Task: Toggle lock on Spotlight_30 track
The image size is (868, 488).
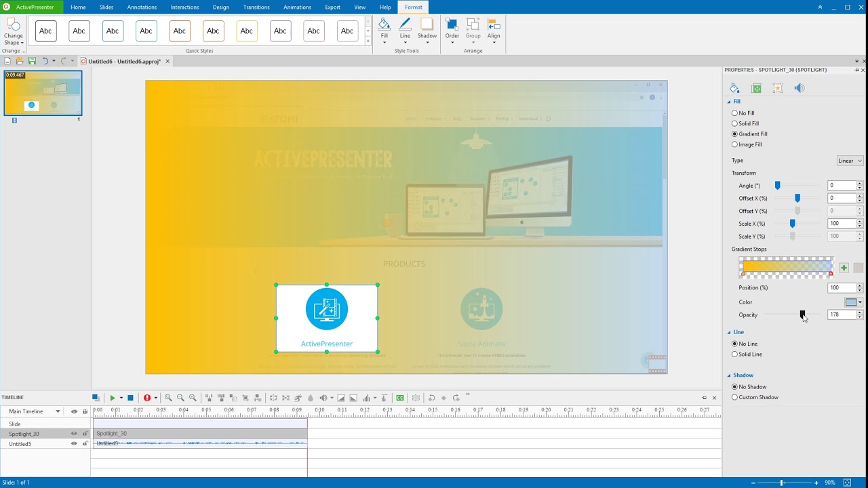Action: [85, 434]
